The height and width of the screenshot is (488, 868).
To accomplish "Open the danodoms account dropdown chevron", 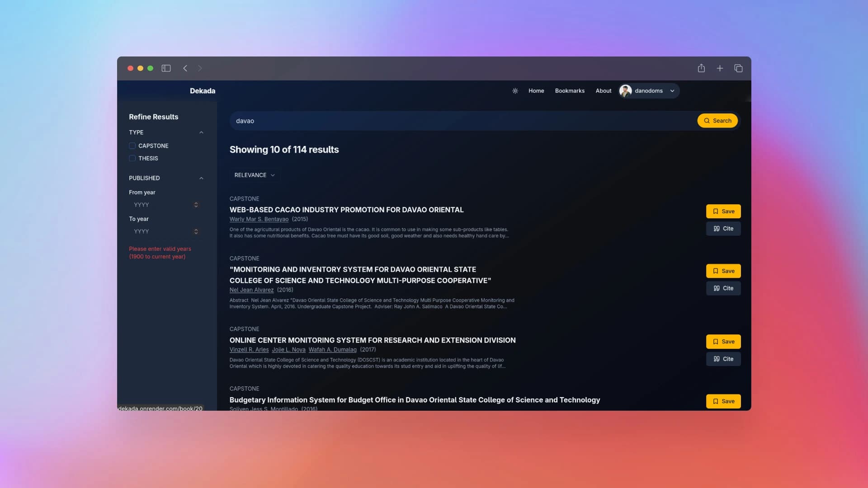I will [672, 91].
